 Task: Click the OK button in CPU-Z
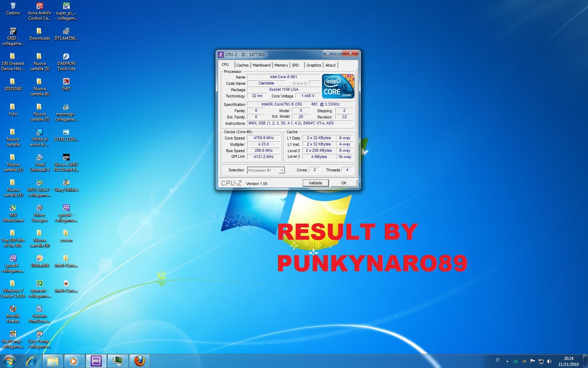click(x=344, y=183)
